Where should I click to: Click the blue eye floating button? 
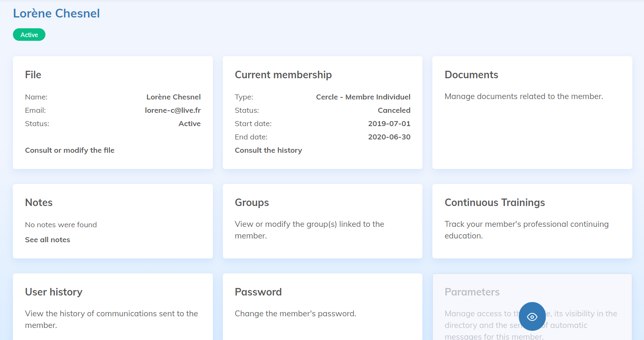(532, 316)
